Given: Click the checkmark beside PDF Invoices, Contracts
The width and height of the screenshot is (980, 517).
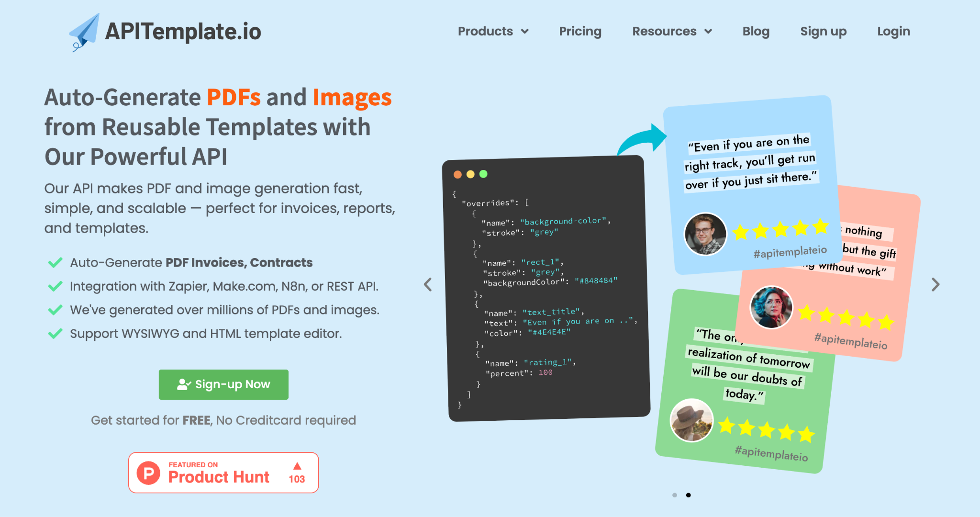Looking at the screenshot, I should [55, 262].
